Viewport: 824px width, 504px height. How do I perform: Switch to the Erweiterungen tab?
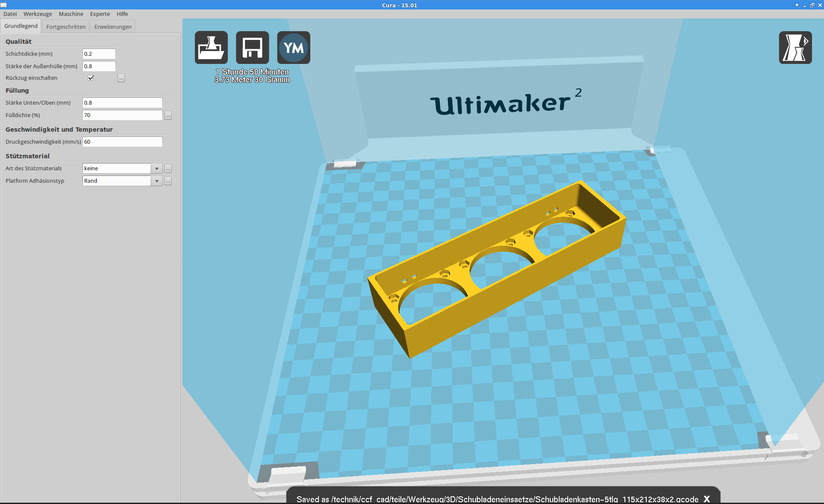point(113,27)
